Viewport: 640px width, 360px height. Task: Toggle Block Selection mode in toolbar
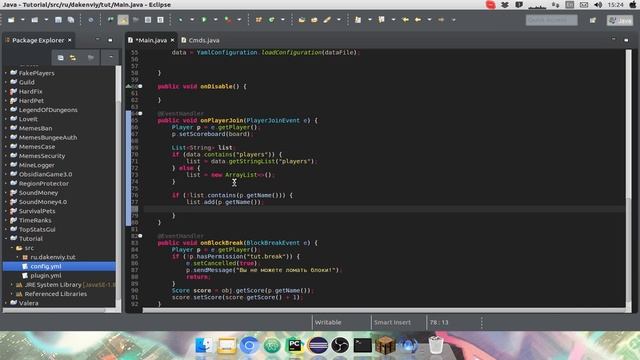(148, 20)
